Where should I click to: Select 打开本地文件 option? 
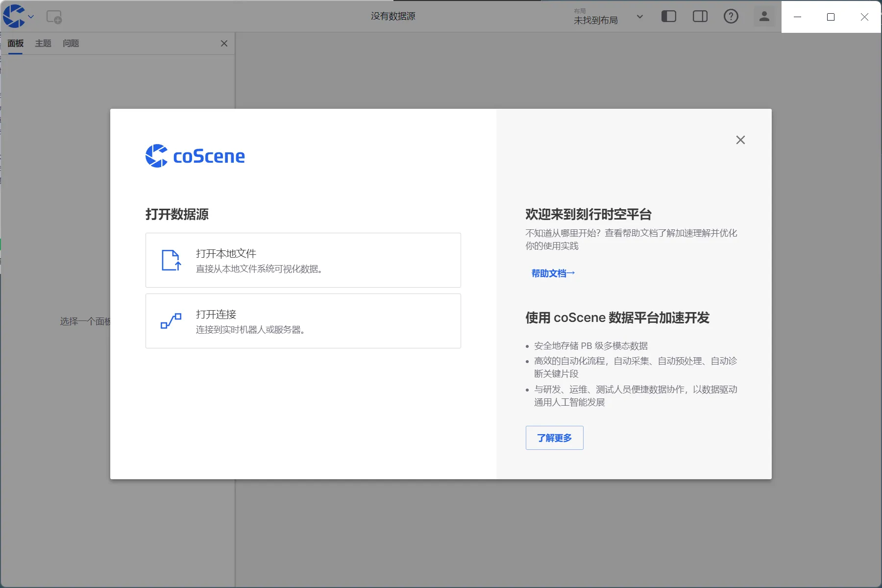point(303,260)
